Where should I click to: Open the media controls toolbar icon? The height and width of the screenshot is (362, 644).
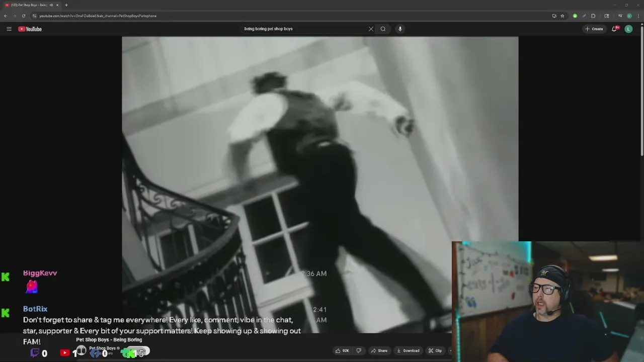pos(620,16)
